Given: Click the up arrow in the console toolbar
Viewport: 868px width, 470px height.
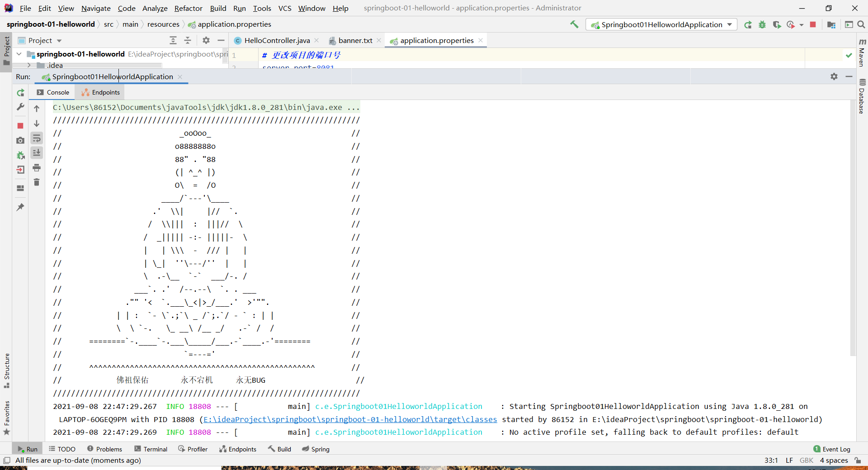Looking at the screenshot, I should (37, 109).
